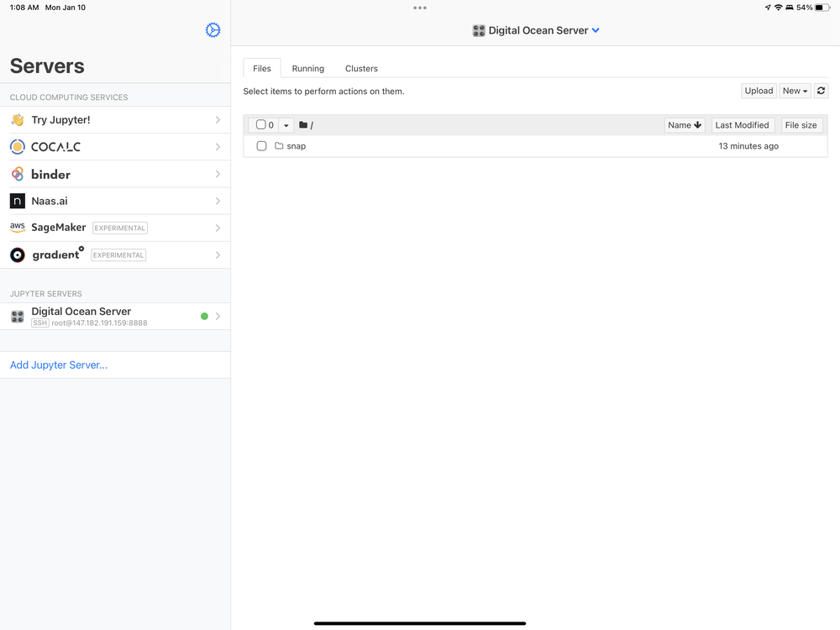Expand the Try Jupyter! row chevron
The width and height of the screenshot is (840, 630).
pos(218,120)
